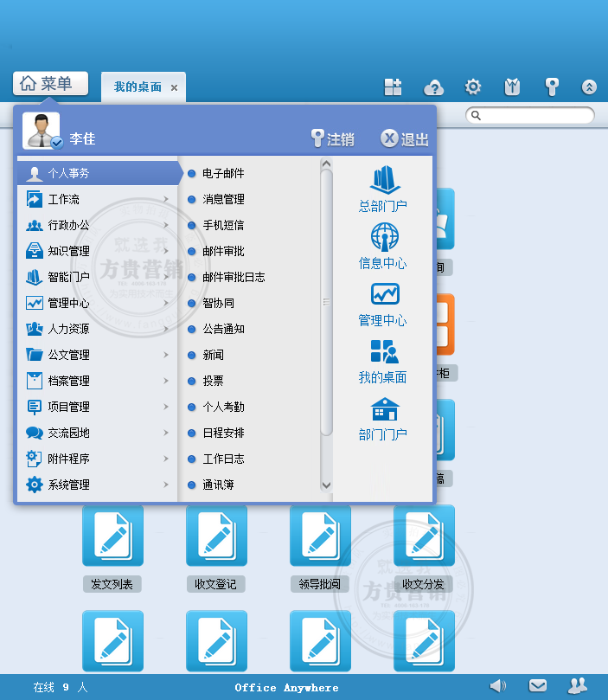Click the 工作流 arrow icon in menu
The image size is (608, 700).
coord(34,199)
